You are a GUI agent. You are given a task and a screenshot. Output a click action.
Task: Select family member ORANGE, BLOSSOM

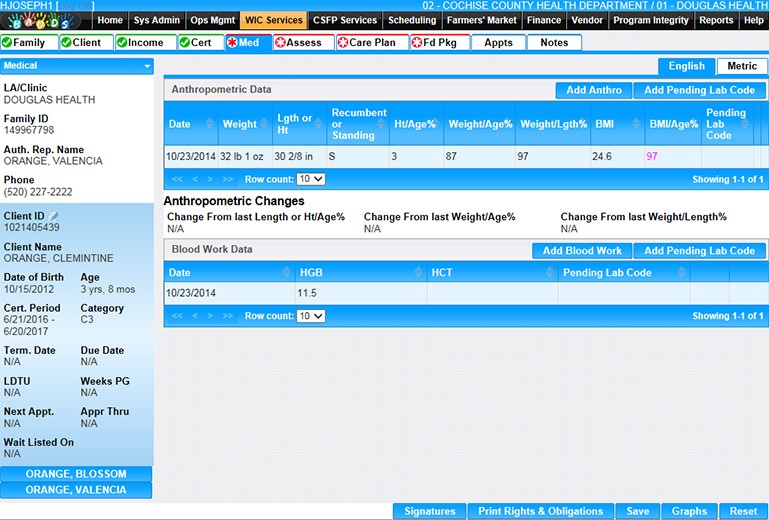coord(76,474)
